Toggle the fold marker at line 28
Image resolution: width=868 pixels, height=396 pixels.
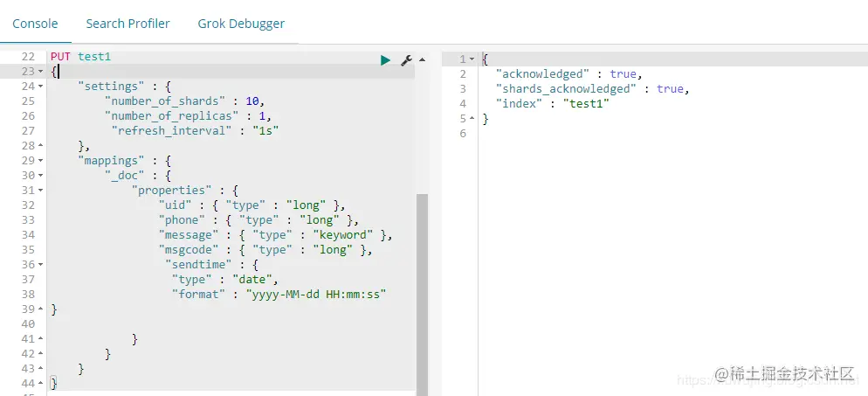[41, 146]
